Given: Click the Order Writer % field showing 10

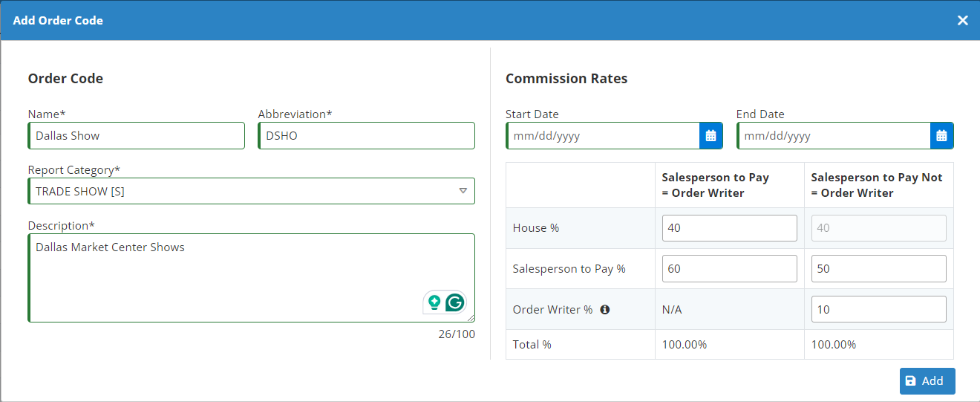Looking at the screenshot, I should pyautogui.click(x=878, y=310).
